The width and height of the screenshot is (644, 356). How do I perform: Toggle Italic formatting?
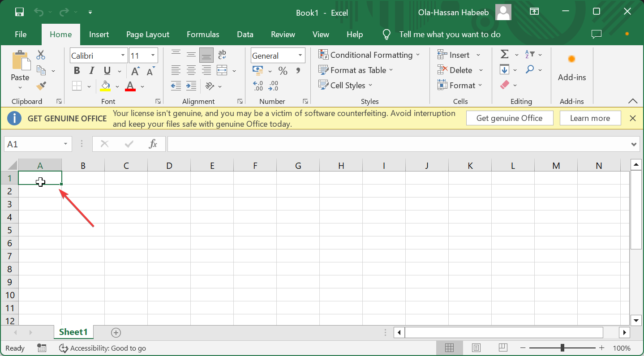(92, 71)
